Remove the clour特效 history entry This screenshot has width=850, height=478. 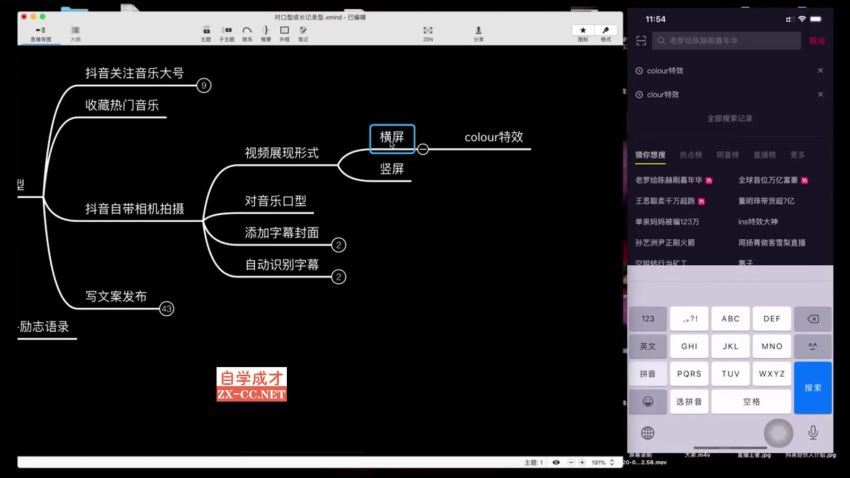(820, 94)
